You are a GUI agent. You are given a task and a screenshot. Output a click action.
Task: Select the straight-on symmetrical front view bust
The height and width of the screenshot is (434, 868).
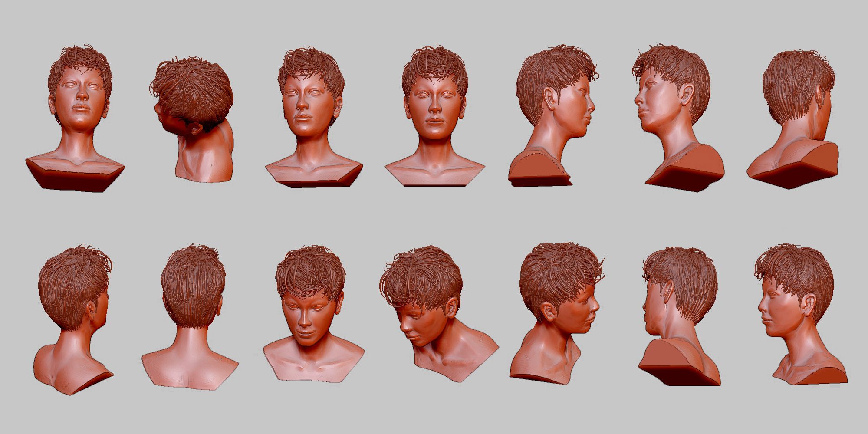click(435, 115)
